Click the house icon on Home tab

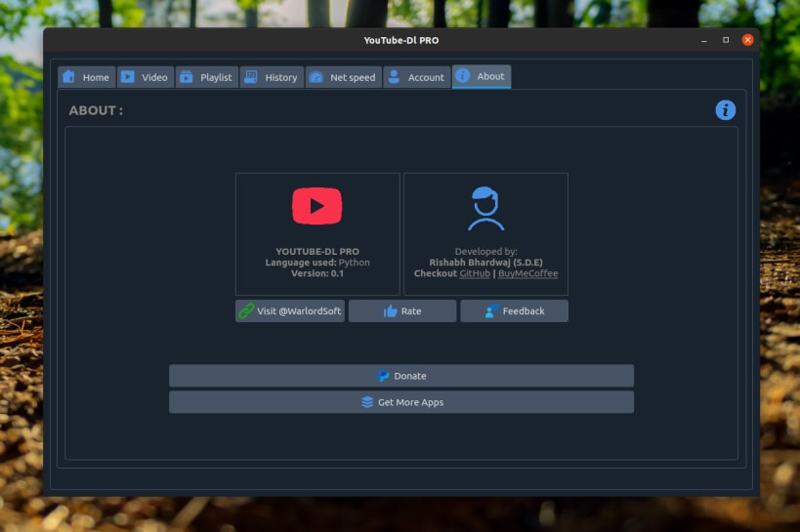(x=69, y=76)
